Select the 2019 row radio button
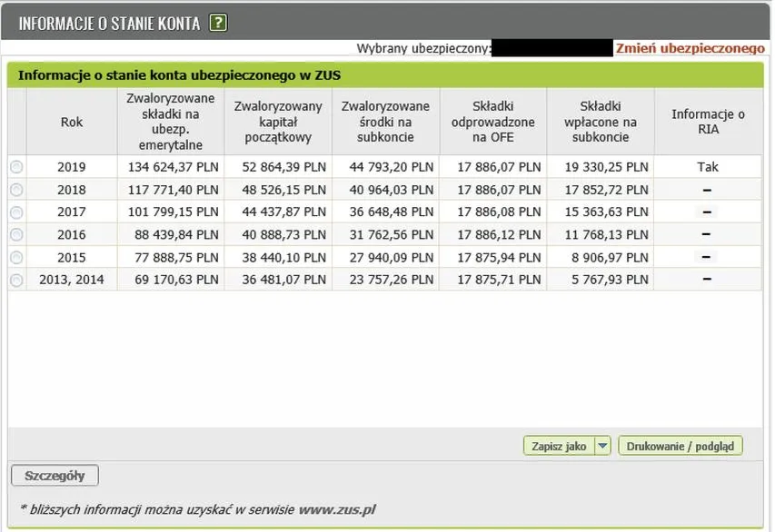 pos(16,167)
